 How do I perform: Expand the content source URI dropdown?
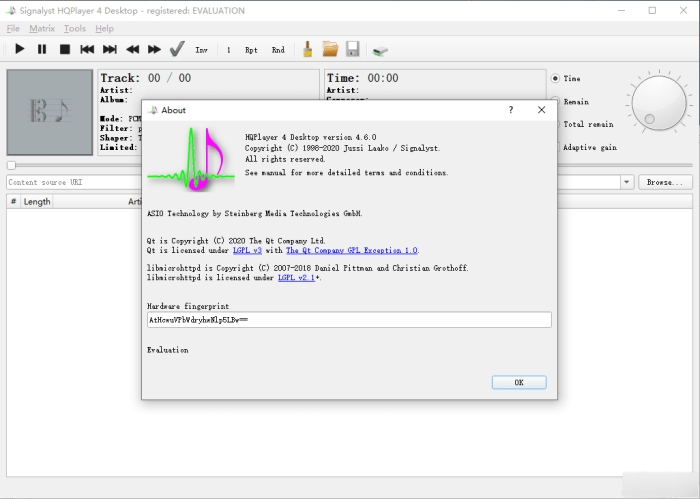coord(627,182)
